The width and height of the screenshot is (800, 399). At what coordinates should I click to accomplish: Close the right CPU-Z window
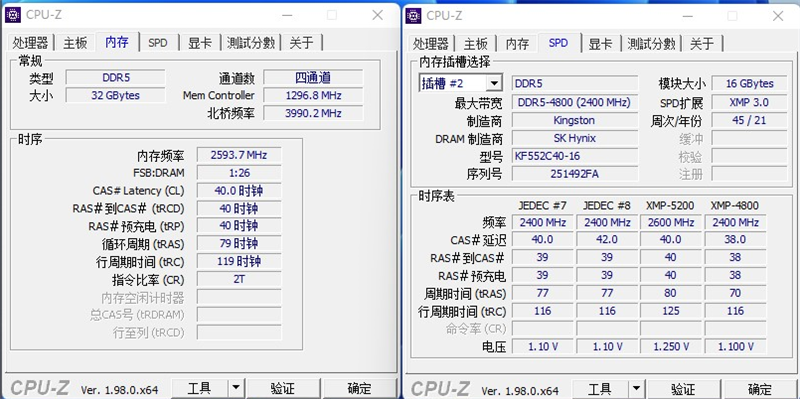tap(778, 16)
